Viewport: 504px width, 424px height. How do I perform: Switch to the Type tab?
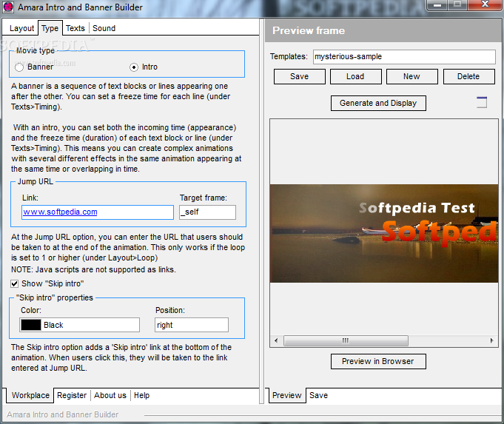point(50,28)
